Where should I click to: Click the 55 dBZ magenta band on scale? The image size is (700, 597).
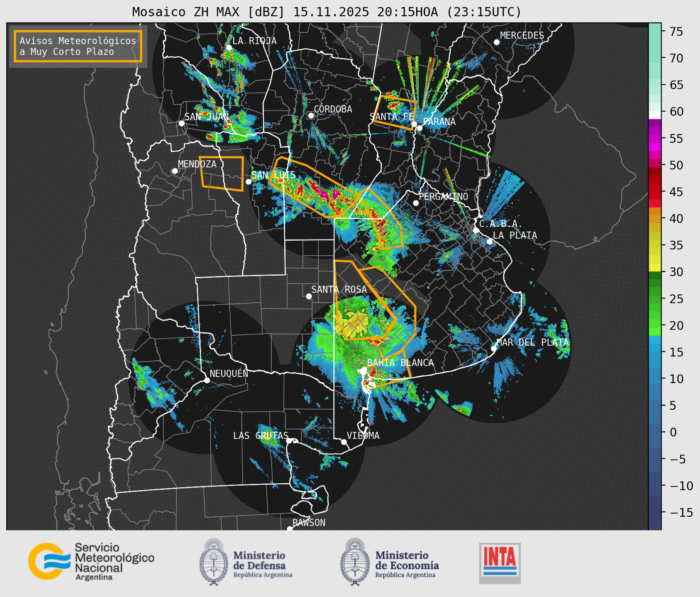[655, 138]
